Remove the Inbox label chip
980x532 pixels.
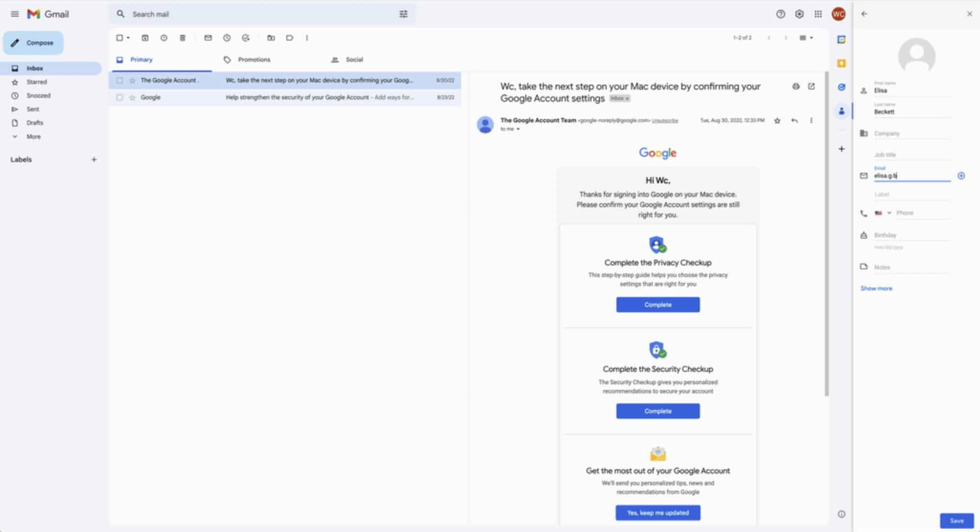627,99
